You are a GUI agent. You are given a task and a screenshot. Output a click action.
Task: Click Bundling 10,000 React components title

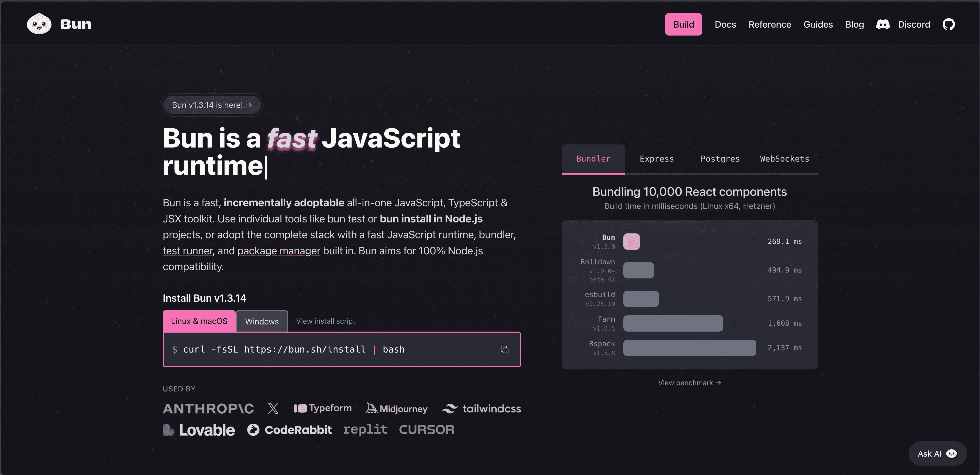point(689,192)
